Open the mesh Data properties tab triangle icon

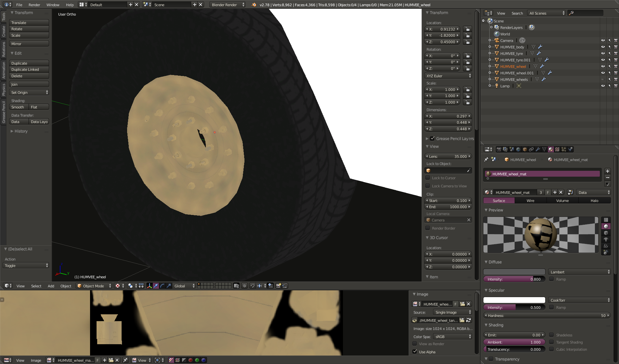point(544,149)
